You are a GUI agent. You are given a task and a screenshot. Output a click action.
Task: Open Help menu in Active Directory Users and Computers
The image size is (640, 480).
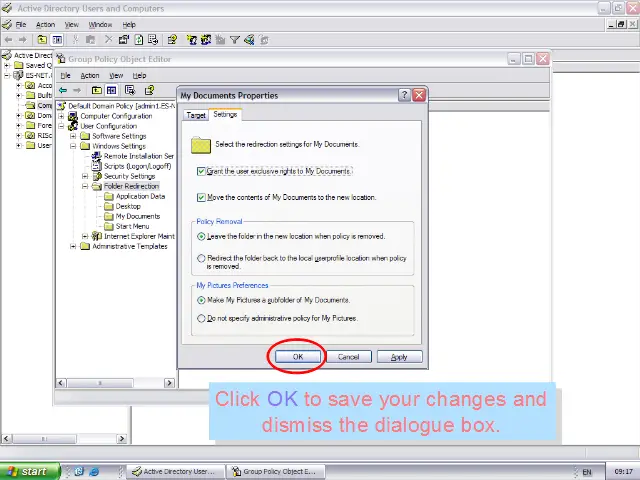click(x=129, y=24)
